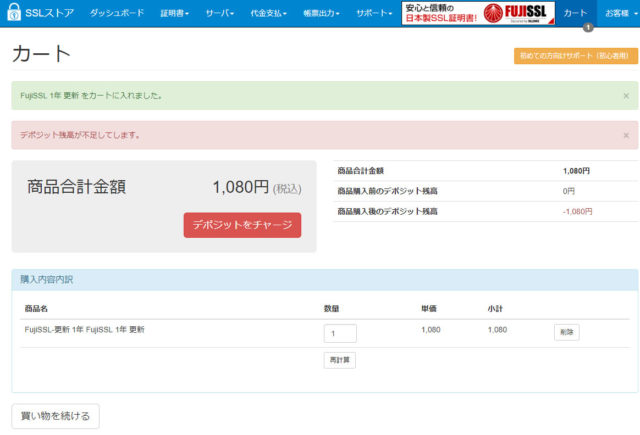Click the 購入内容内訳 panel header
Image resolution: width=640 pixels, height=435 pixels.
pyautogui.click(x=325, y=280)
